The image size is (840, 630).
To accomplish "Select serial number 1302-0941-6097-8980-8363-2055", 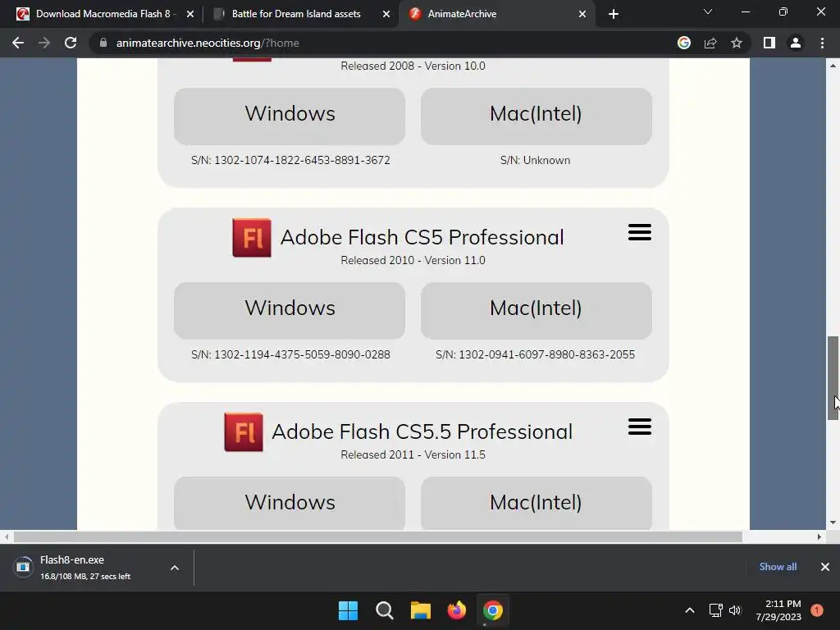I will tap(547, 354).
